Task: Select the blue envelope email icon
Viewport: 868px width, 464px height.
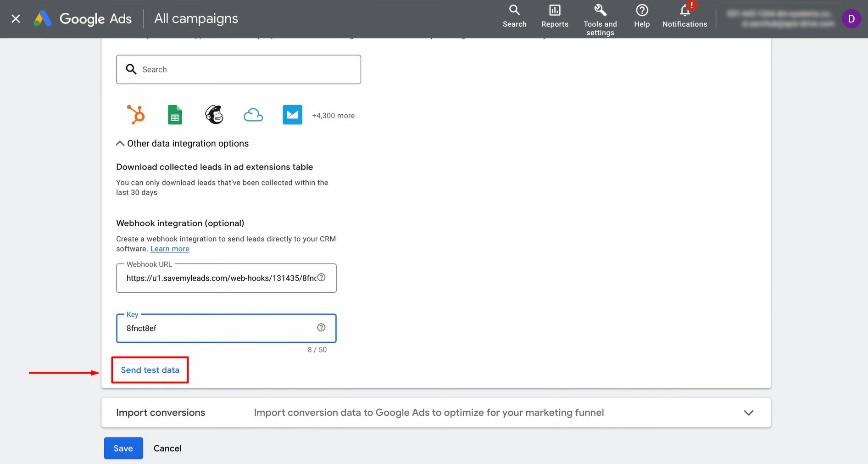Action: click(292, 115)
